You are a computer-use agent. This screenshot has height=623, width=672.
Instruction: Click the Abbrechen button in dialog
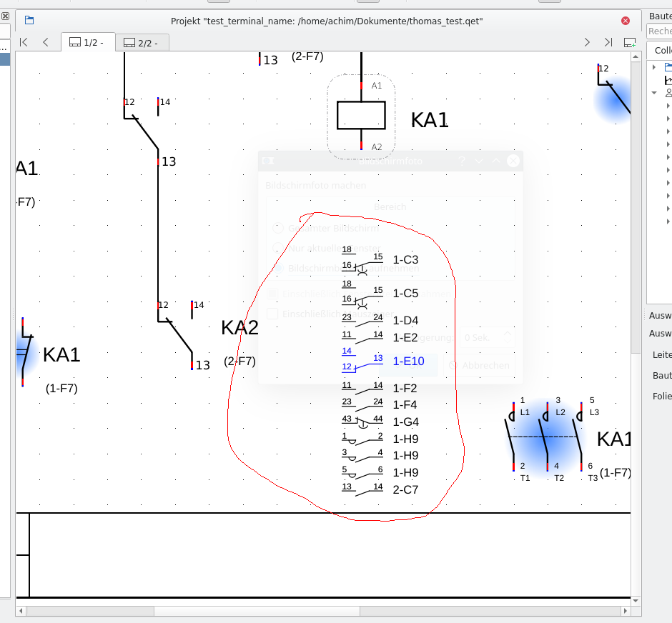click(479, 365)
